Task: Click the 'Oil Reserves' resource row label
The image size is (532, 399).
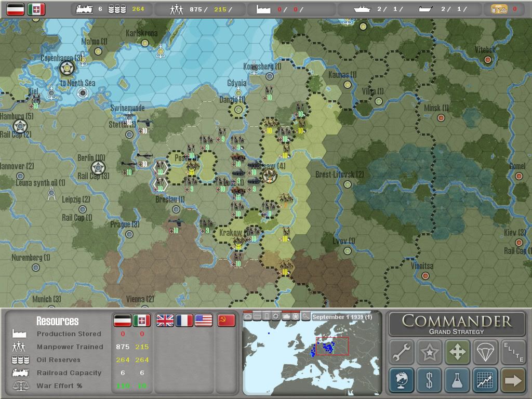Action: (x=58, y=360)
